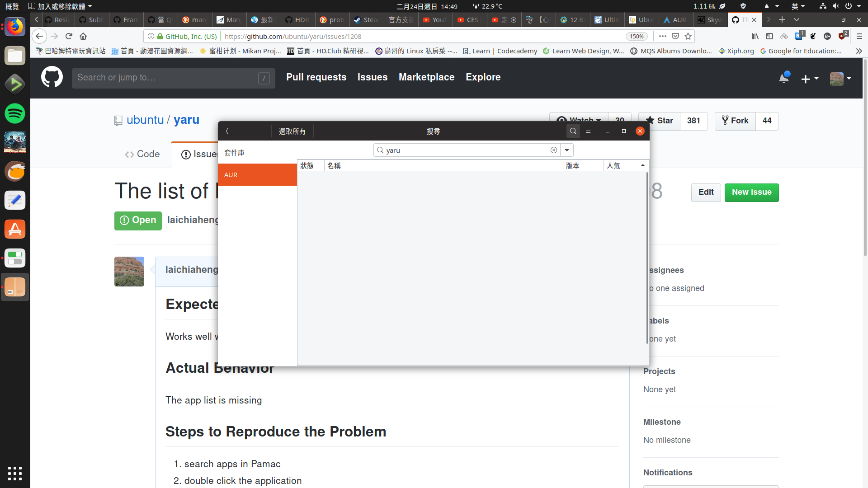868x488 pixels.
Task: Open the plus create-new dropdown
Action: click(810, 79)
